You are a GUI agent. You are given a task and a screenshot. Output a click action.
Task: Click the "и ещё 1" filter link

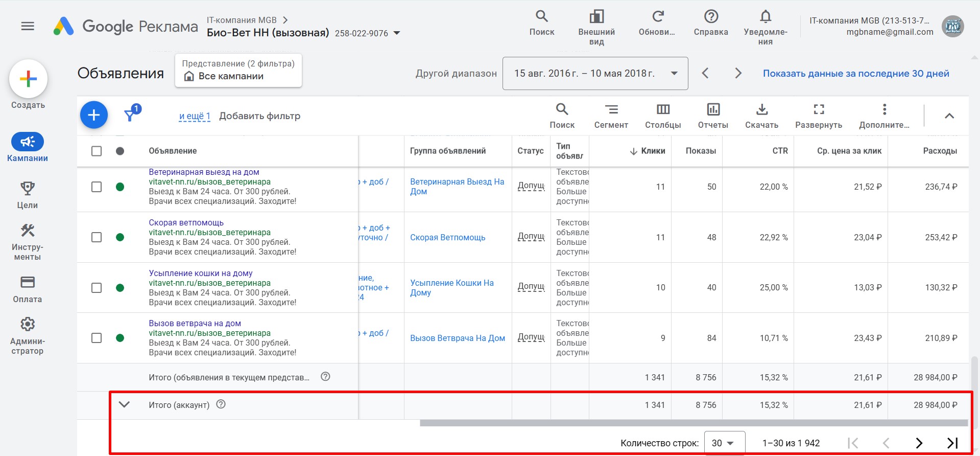[195, 116]
